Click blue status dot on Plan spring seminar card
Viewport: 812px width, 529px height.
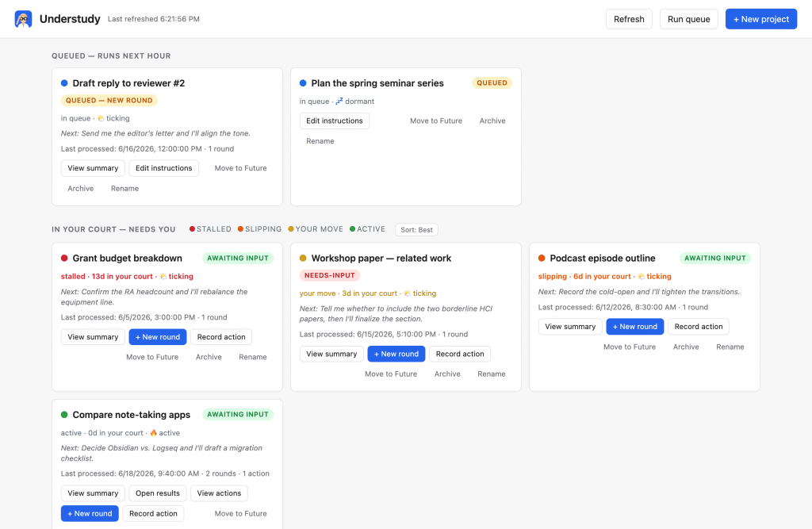(x=303, y=83)
